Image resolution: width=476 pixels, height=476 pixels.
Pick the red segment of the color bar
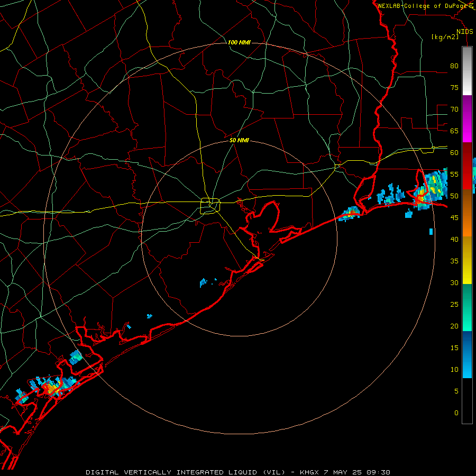point(467,166)
